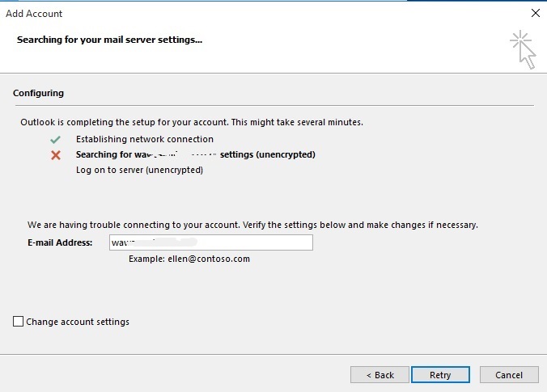547x392 pixels.
Task: Click the Change account settings label
Action: [x=78, y=322]
